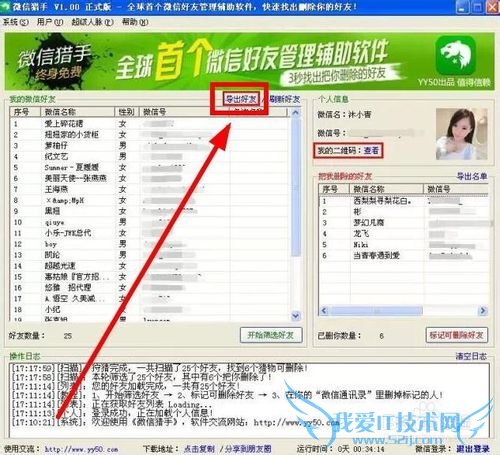This screenshot has width=500, height=455.
Task: Click log entry with timestamp 17:17:59
Action: click(x=160, y=368)
